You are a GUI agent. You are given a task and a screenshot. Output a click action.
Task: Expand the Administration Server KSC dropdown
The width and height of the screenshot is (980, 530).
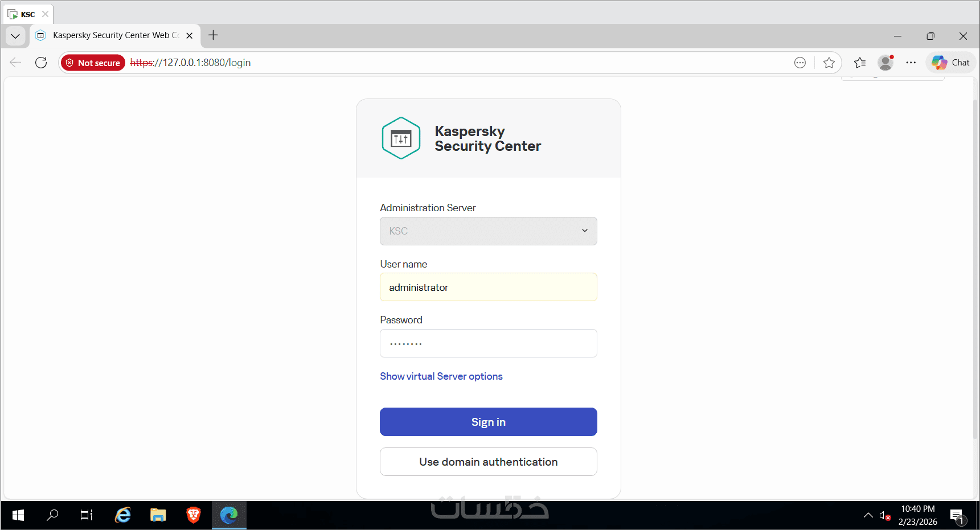pyautogui.click(x=489, y=231)
